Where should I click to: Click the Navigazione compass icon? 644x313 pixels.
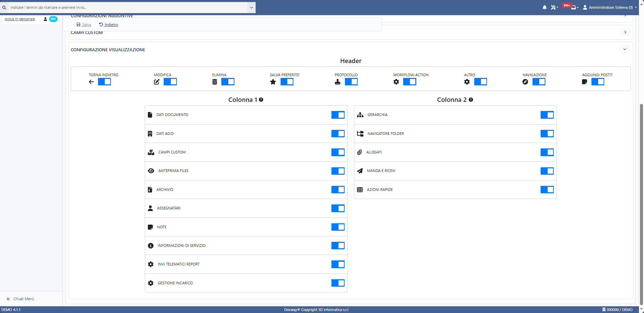pos(525,82)
